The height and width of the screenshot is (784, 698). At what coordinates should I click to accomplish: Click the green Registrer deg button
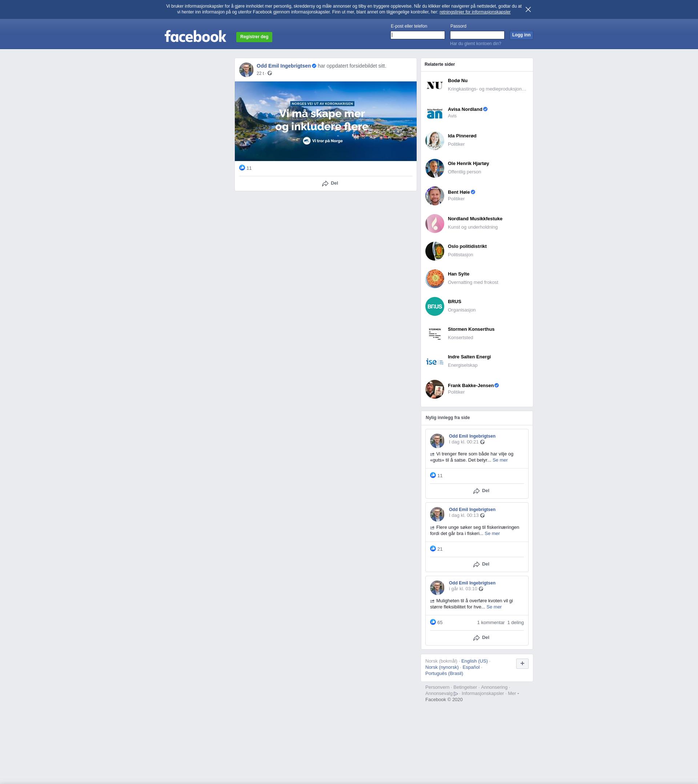point(254,37)
